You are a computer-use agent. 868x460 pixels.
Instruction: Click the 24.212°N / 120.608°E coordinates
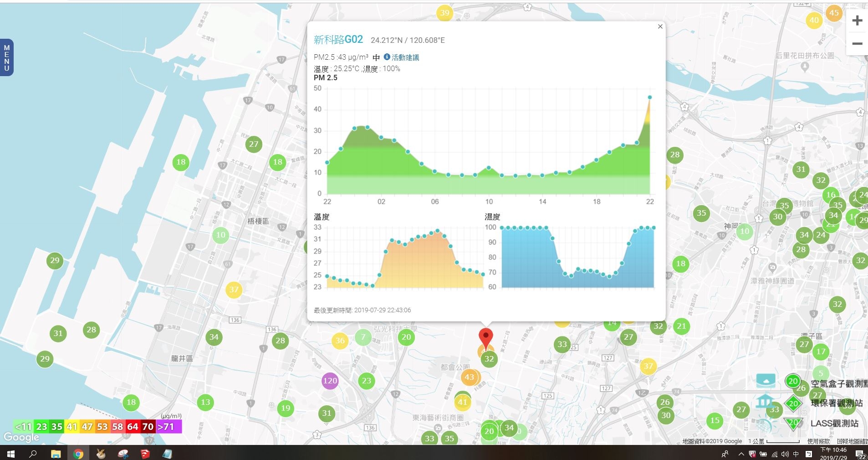[408, 40]
